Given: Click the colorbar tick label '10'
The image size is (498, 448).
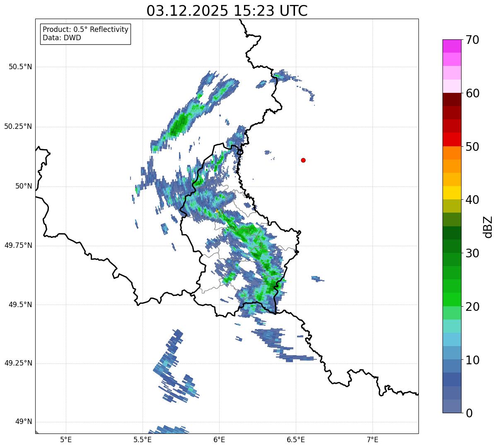Looking at the screenshot, I should tap(472, 360).
